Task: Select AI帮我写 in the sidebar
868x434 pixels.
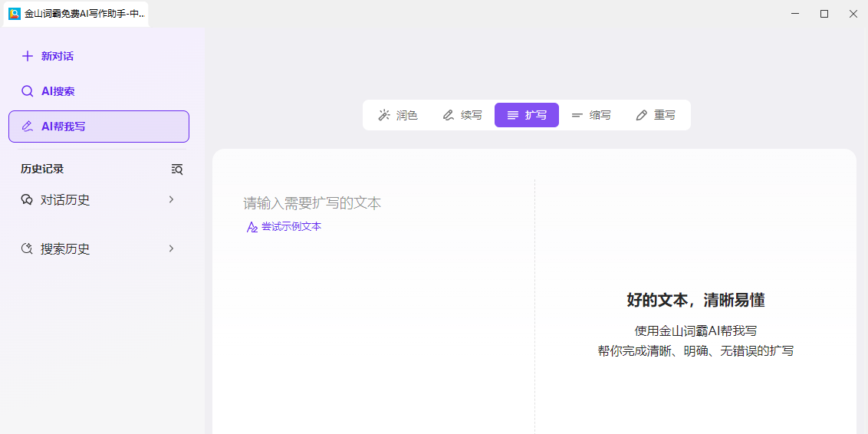Action: pyautogui.click(x=99, y=127)
